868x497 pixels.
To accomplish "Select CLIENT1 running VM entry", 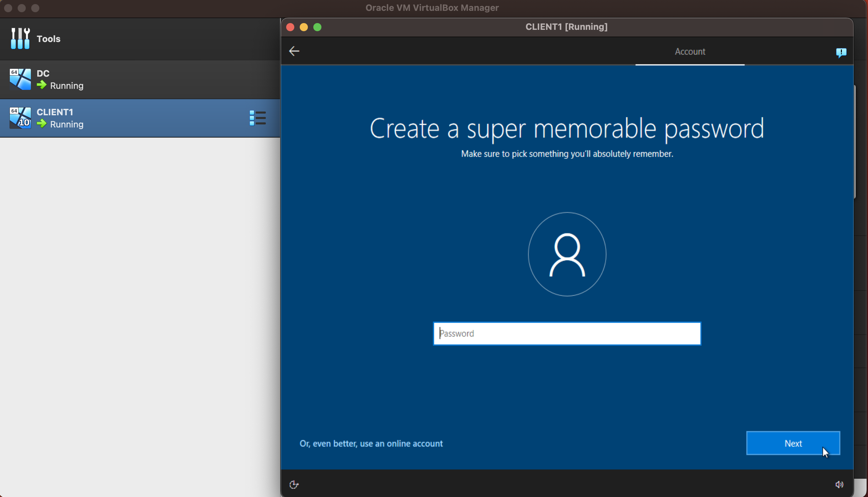I will point(137,118).
